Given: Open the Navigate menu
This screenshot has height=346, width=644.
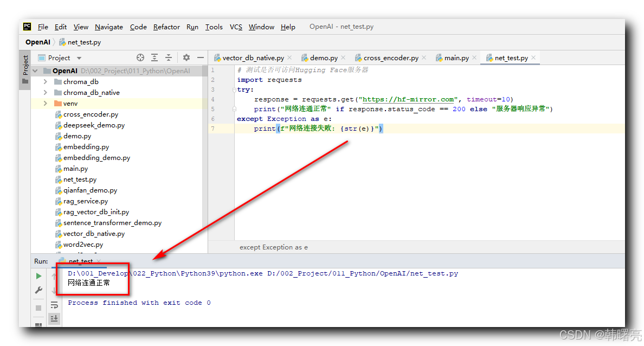Looking at the screenshot, I should tap(109, 27).
